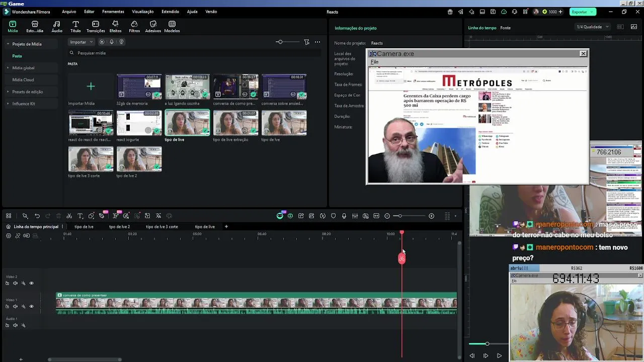The height and width of the screenshot is (362, 644).
Task: Click the grid layout icon in the timeline toolbar
Action: click(9, 216)
